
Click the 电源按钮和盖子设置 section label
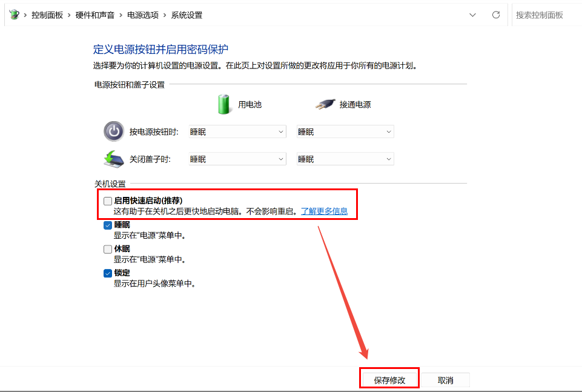[129, 85]
